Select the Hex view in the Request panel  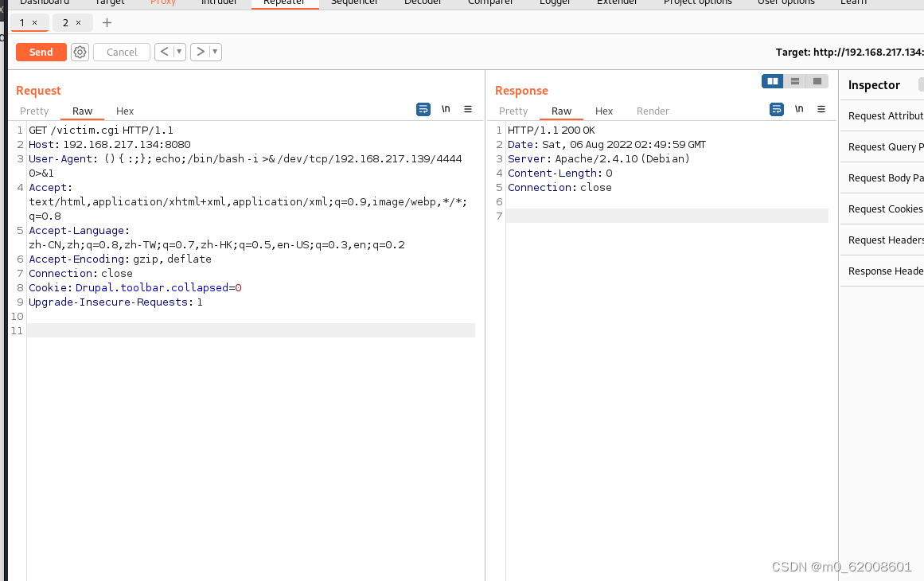point(125,111)
